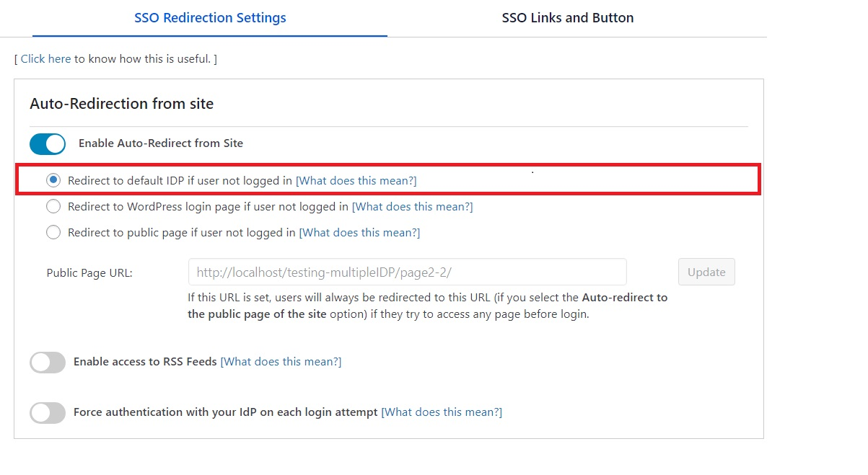Open 'What does this mean?' for RSS Feeds
The image size is (868, 475).
pyautogui.click(x=281, y=362)
